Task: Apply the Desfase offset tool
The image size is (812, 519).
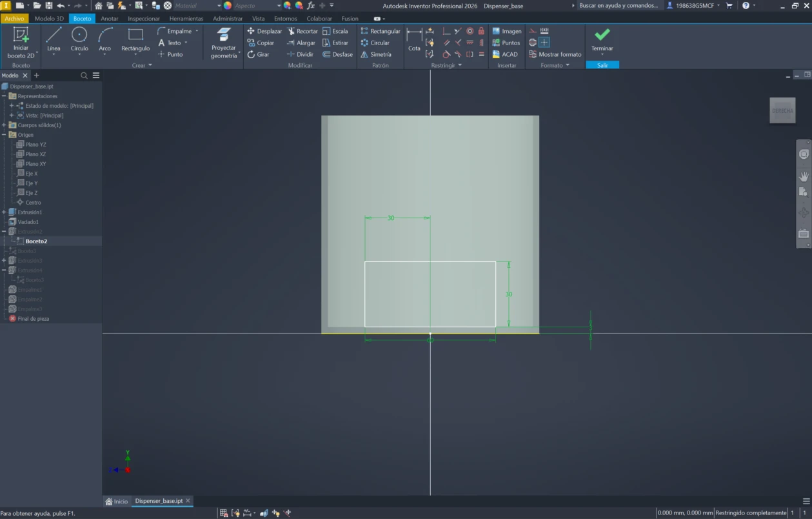Action: pos(338,54)
